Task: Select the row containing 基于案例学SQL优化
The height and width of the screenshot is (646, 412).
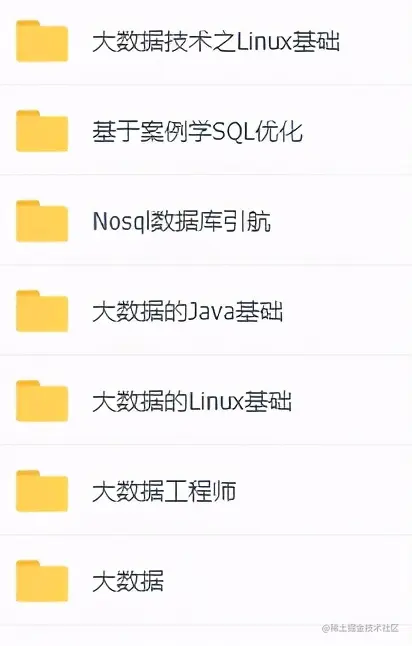Action: point(206,130)
